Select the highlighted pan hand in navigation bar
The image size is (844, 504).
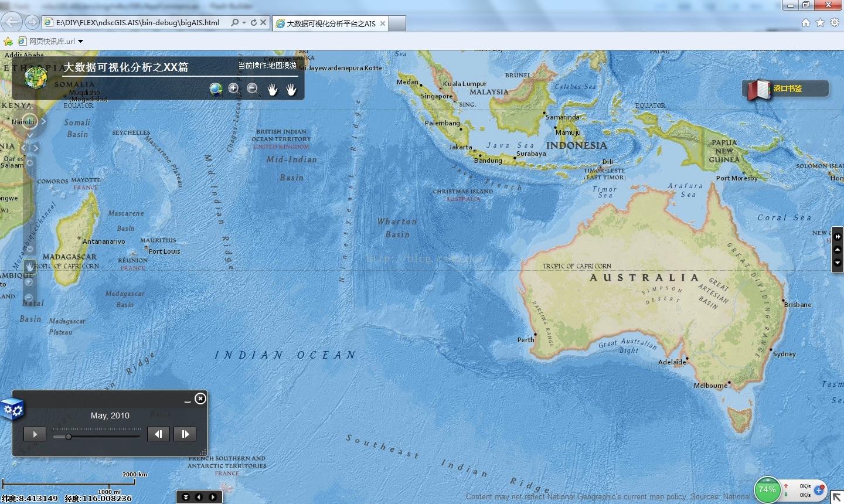tap(30, 267)
